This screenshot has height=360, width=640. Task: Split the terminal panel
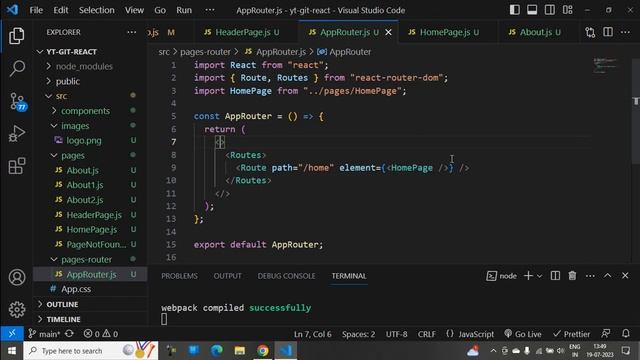555,276
